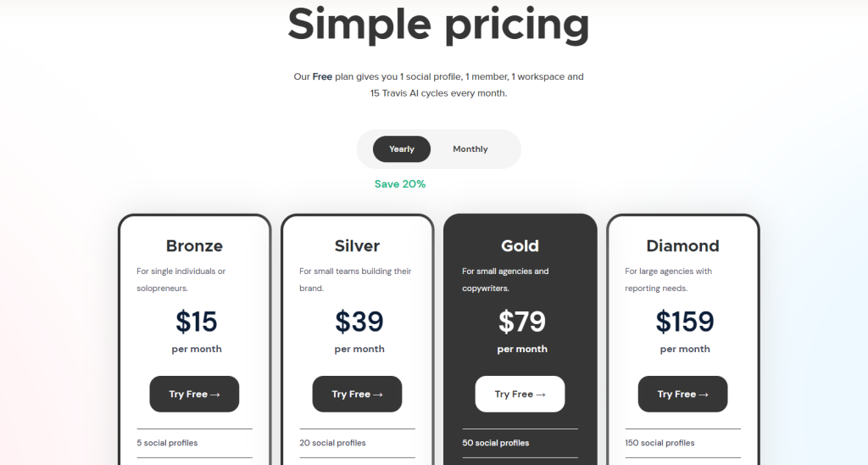Click the $159 Diamond price

click(684, 322)
